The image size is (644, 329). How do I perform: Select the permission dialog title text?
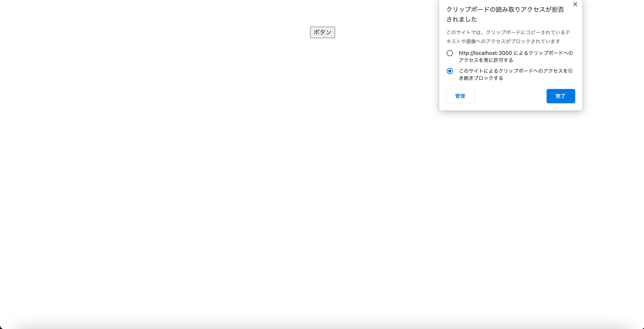[x=505, y=14]
